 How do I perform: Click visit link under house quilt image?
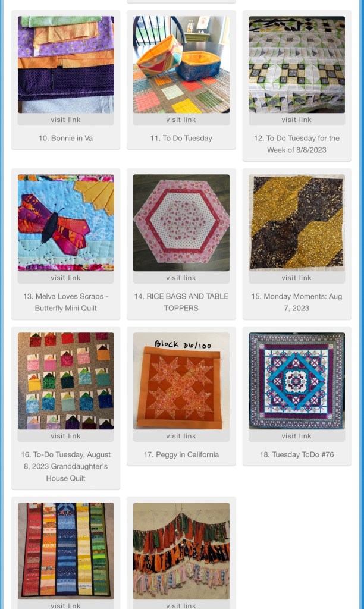[65, 436]
